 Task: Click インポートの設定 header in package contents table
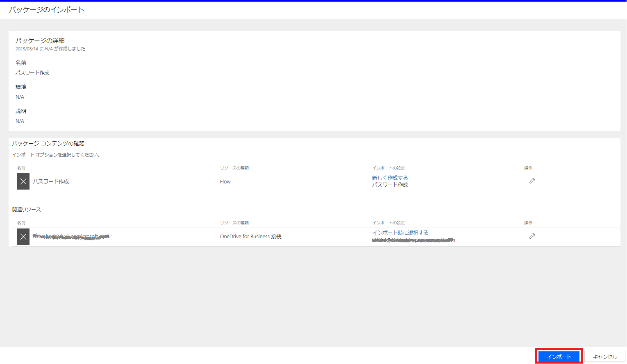pos(388,168)
